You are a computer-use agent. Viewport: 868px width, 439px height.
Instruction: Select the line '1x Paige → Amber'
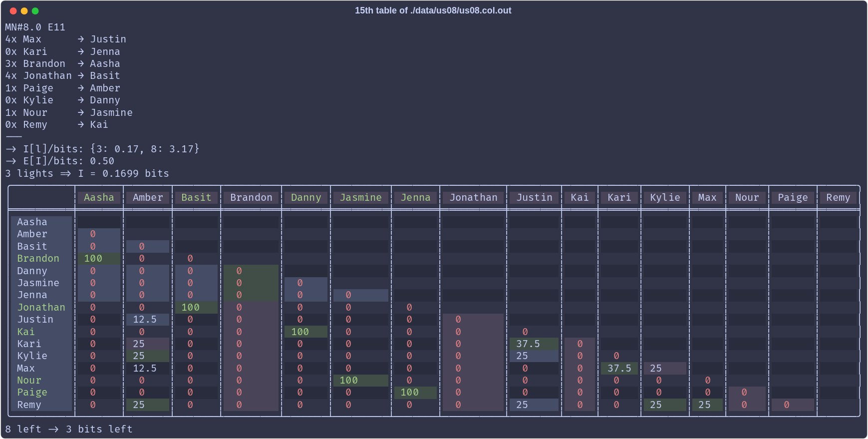(63, 88)
